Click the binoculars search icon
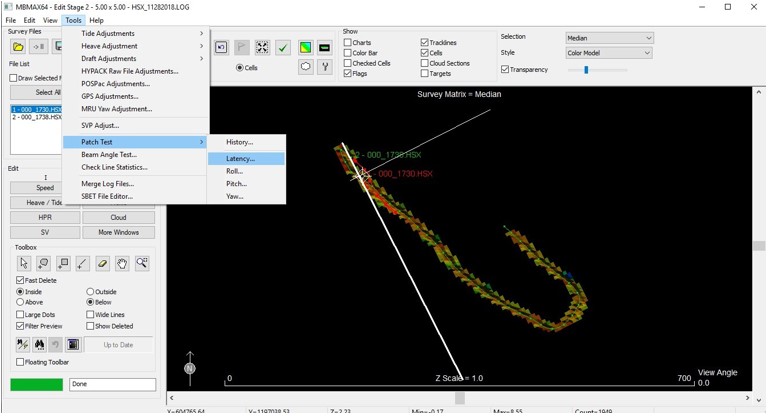Screen dimensions: 774x417 pyautogui.click(x=39, y=344)
